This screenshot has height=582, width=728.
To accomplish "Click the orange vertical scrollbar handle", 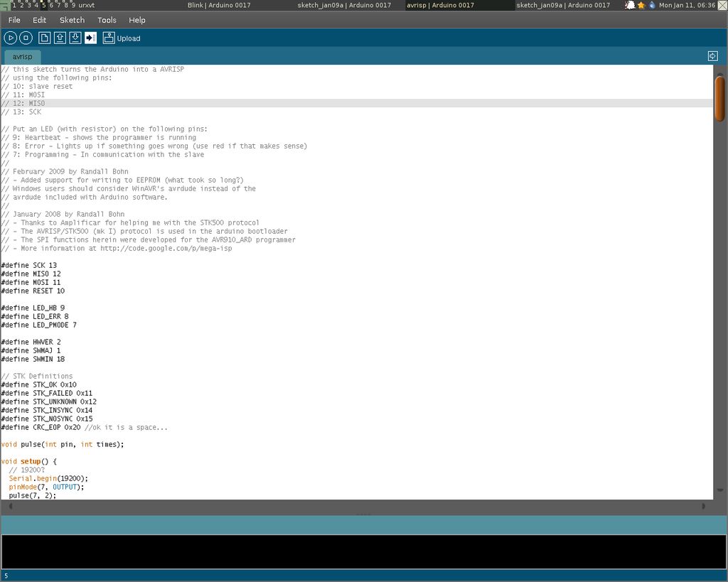I will (720, 98).
